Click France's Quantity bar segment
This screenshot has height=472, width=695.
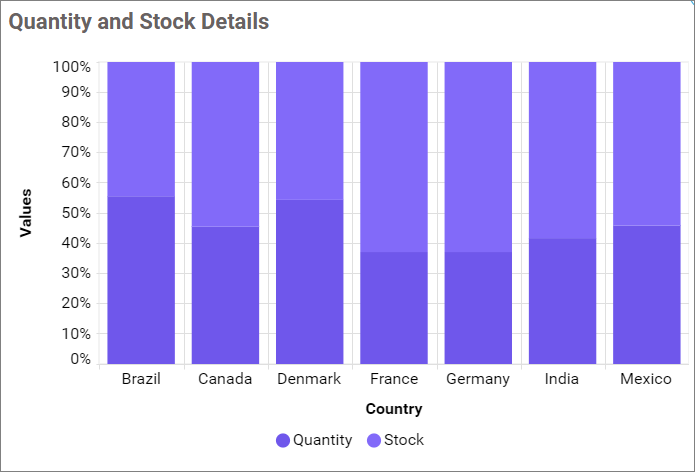click(394, 307)
